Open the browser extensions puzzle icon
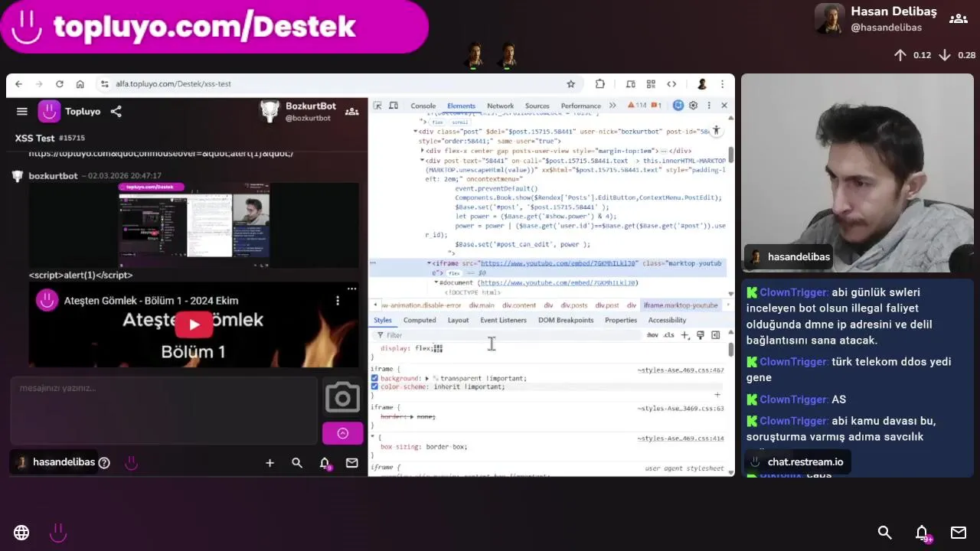The width and height of the screenshot is (980, 551). pos(599,84)
